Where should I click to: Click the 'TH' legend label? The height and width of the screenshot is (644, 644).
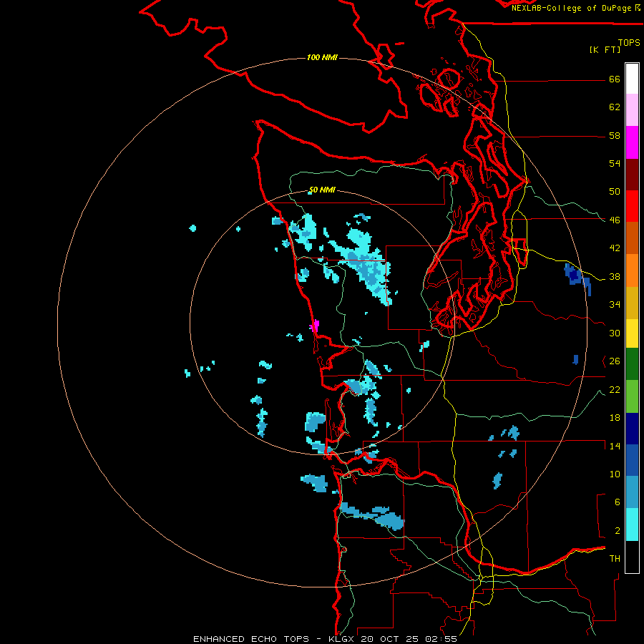615,559
